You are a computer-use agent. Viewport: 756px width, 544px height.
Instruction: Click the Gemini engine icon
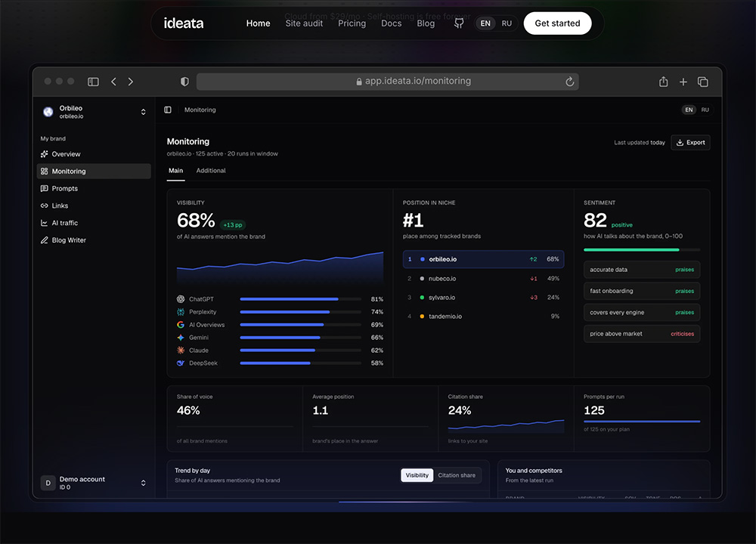[181, 338]
